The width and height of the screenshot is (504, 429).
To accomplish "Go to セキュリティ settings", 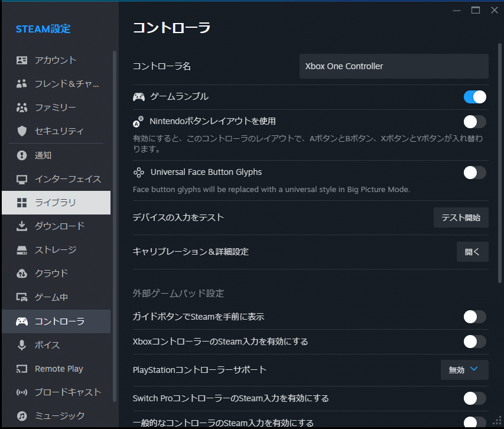I will pyautogui.click(x=56, y=131).
